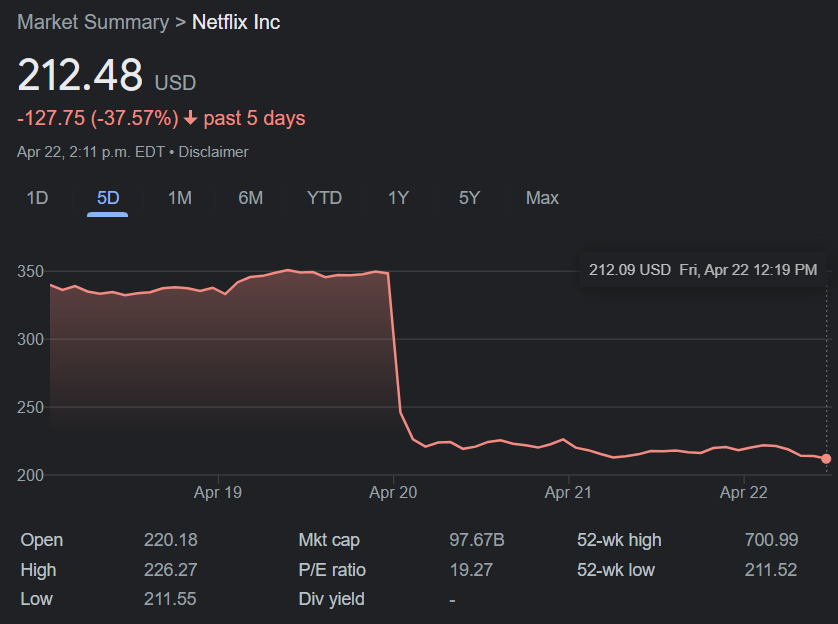Click the 52-wk high value 700.99
Viewport: 838px width, 624px height.
[771, 540]
